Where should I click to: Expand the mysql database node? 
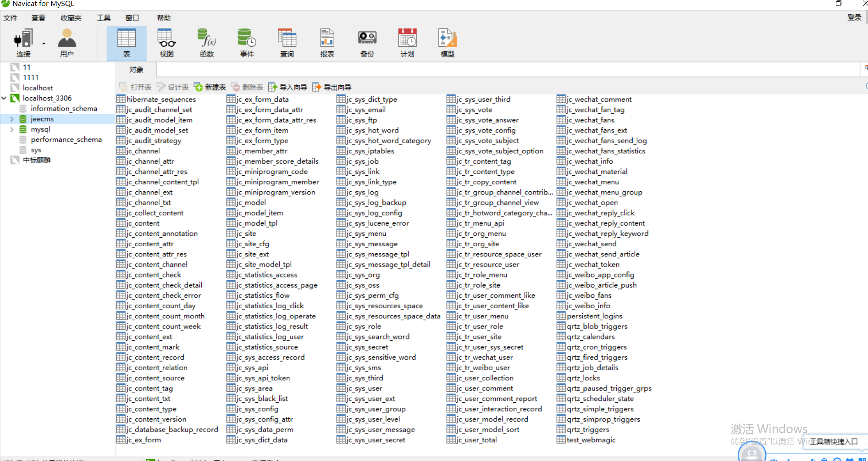click(12, 129)
